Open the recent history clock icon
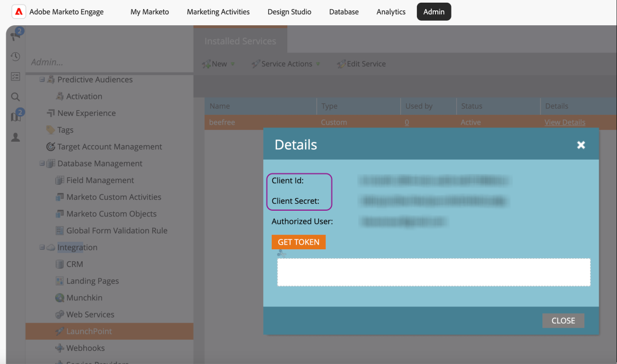Image resolution: width=617 pixels, height=364 pixels. (16, 57)
